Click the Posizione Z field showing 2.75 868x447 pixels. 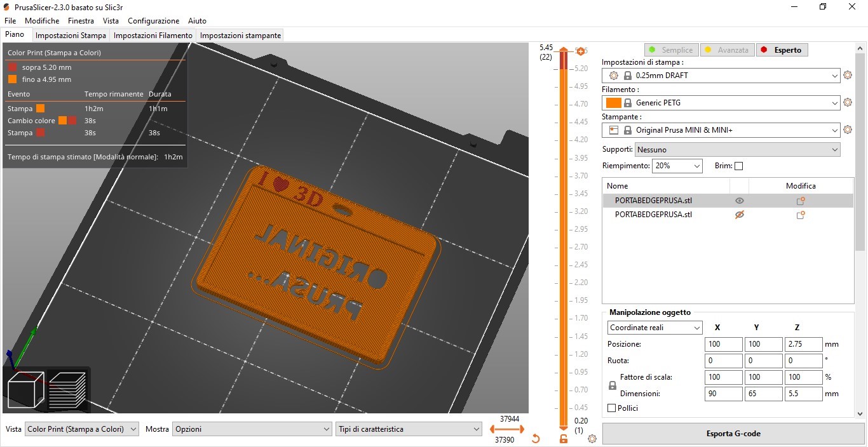point(803,344)
